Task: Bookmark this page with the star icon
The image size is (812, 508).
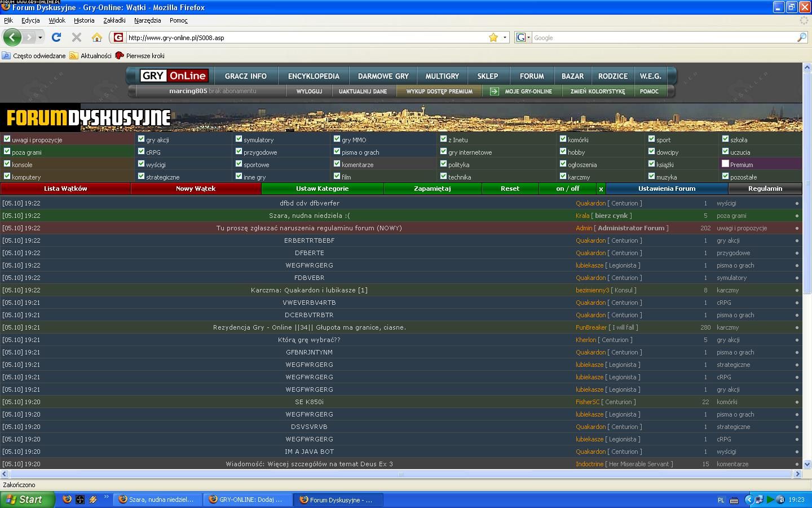Action: pos(493,37)
